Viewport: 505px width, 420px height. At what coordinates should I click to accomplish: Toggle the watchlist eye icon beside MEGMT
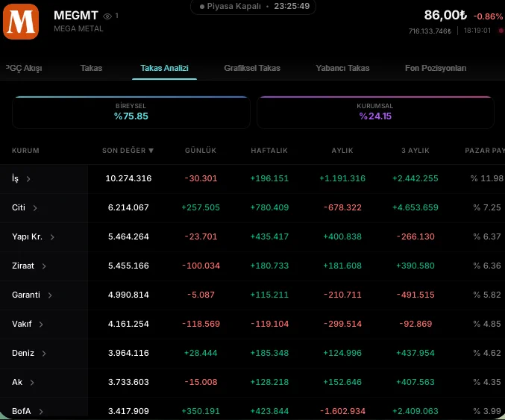(x=107, y=16)
